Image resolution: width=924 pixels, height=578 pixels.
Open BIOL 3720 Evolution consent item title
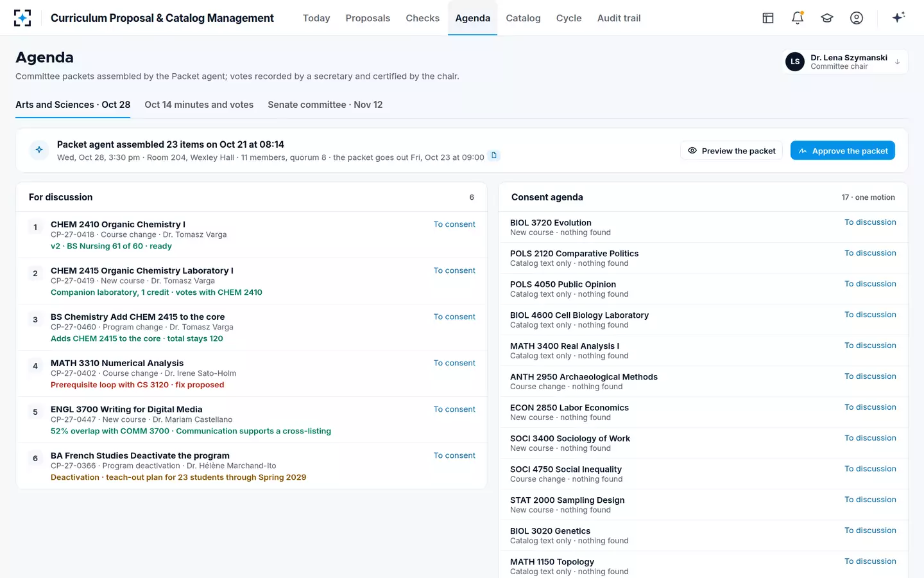click(x=551, y=223)
